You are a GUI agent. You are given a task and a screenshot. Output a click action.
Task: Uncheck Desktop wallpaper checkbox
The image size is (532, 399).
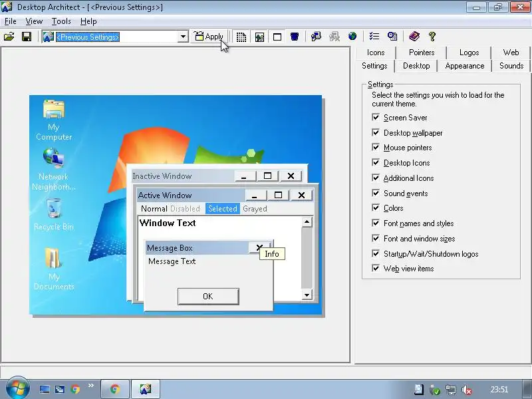pos(376,132)
